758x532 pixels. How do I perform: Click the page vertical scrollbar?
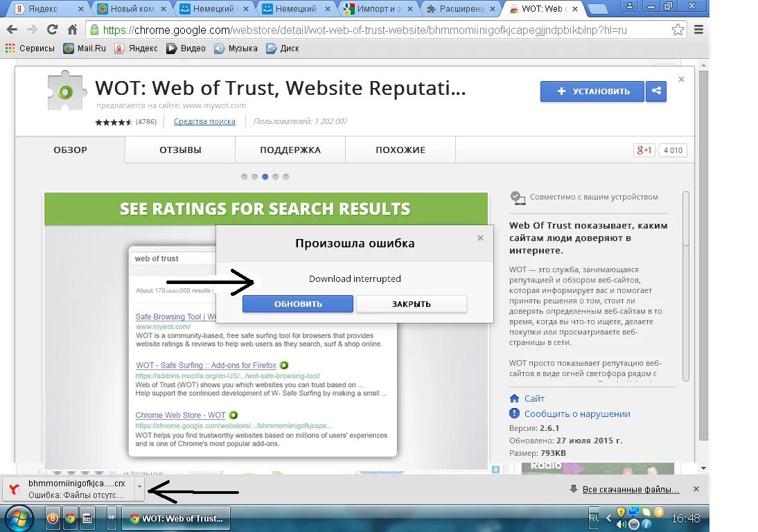click(x=704, y=256)
